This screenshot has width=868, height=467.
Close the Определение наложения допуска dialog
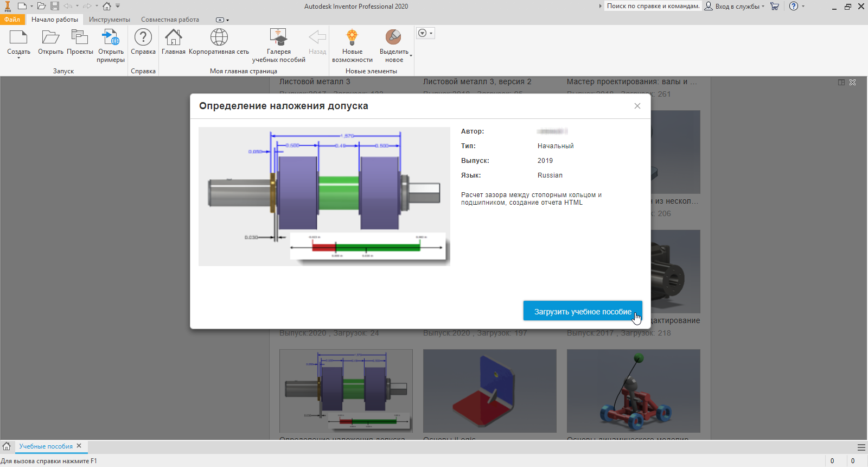tap(637, 106)
